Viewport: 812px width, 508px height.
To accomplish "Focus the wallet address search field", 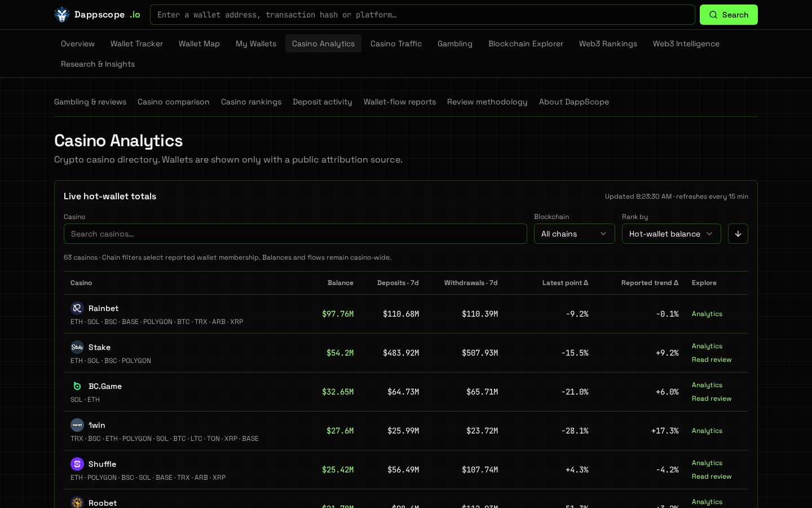I will (422, 15).
